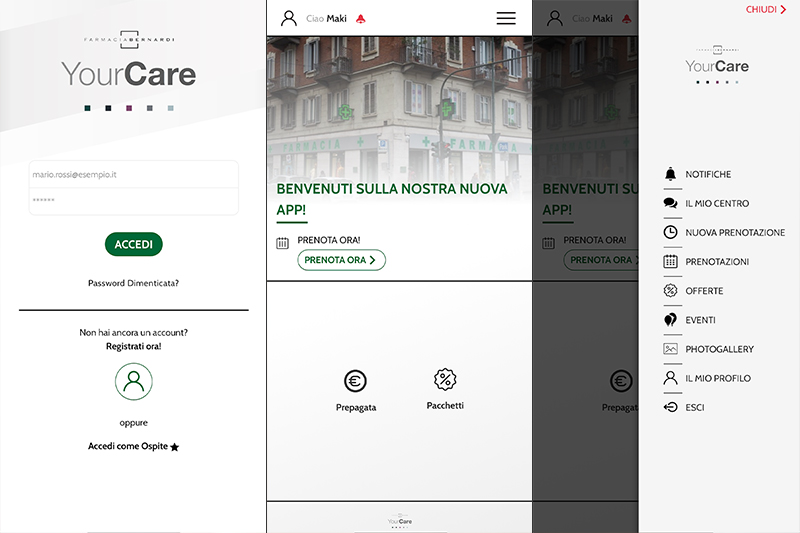The image size is (800, 533).
Task: Tap the profile icon in home screen header
Action: (x=289, y=18)
